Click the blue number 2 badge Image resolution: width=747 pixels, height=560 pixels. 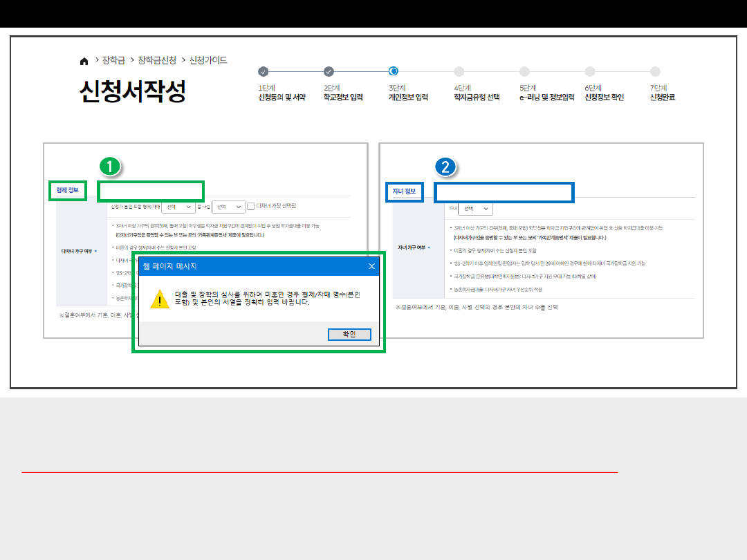click(x=445, y=167)
